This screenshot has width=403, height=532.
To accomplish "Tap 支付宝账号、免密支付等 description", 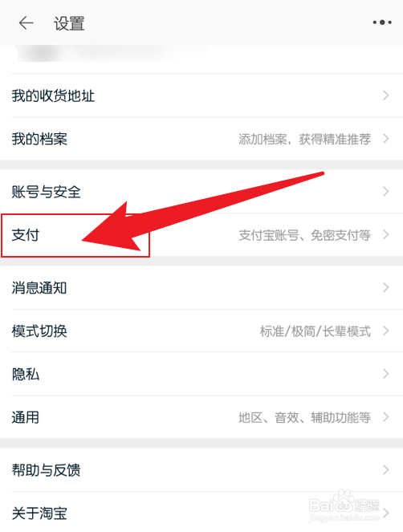I will pyautogui.click(x=304, y=235).
